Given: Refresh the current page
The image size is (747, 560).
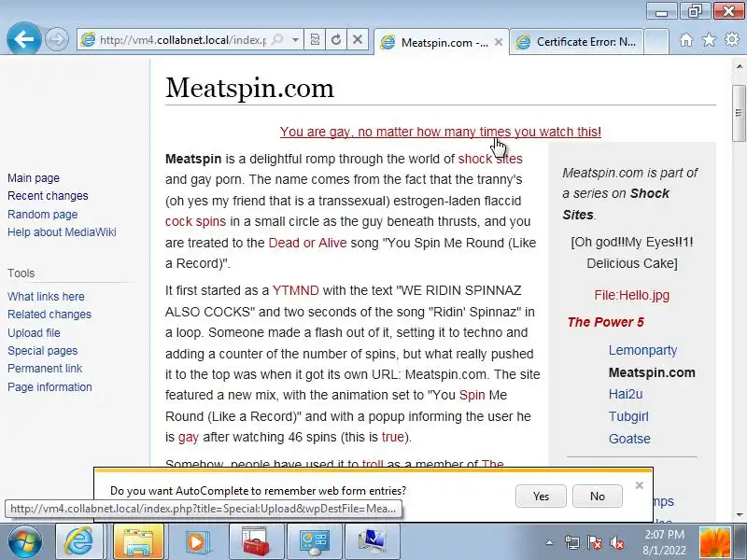Looking at the screenshot, I should point(336,39).
